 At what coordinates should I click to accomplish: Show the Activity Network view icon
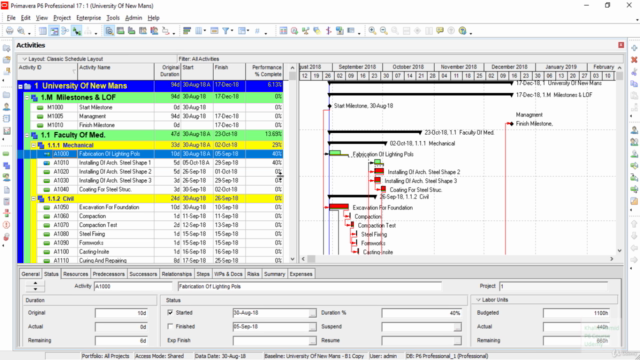click(65, 31)
